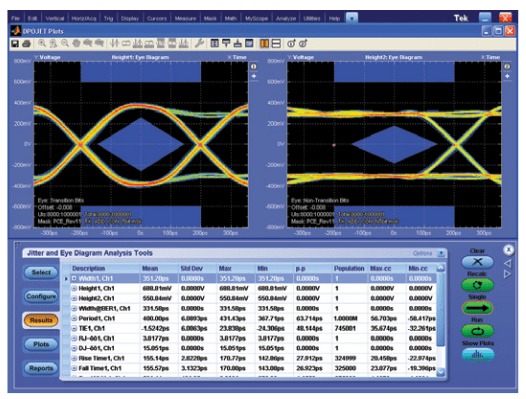Screen dimensions: 526x399
Task: Open the Measure menu
Action: [x=185, y=18]
